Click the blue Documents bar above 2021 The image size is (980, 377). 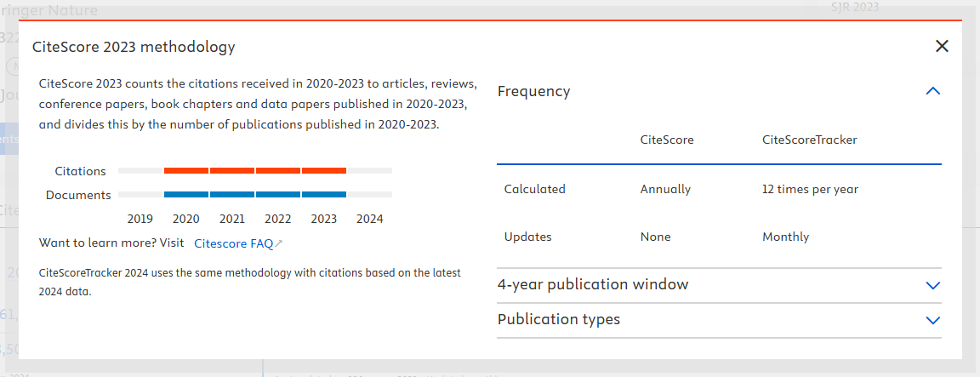[x=232, y=195]
